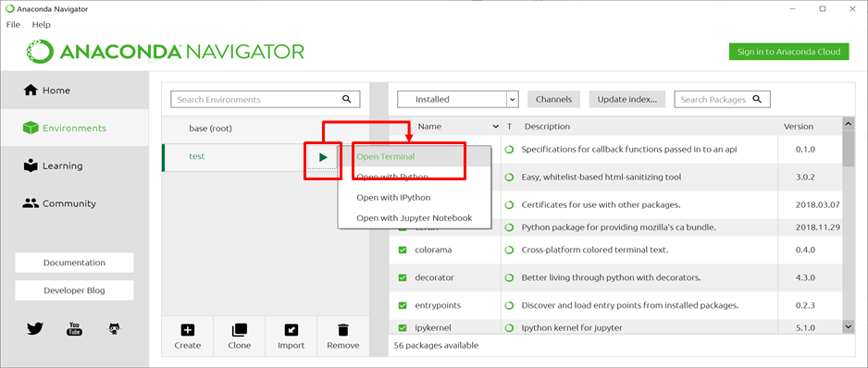
Task: Click type circle beside Certificates description
Action: pos(509,205)
